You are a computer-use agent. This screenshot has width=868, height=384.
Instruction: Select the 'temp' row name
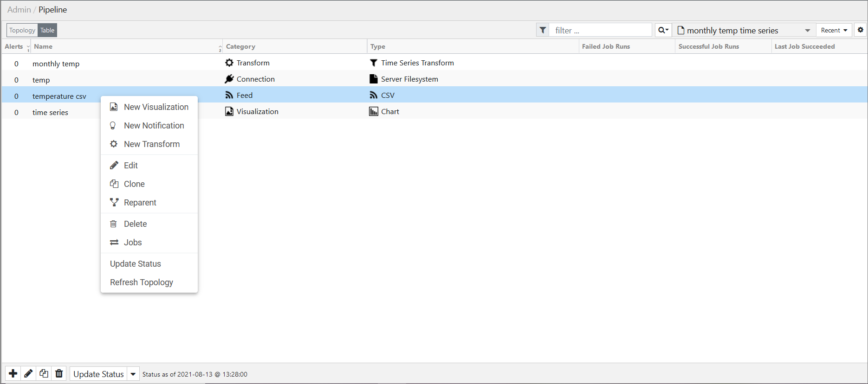[x=41, y=80]
